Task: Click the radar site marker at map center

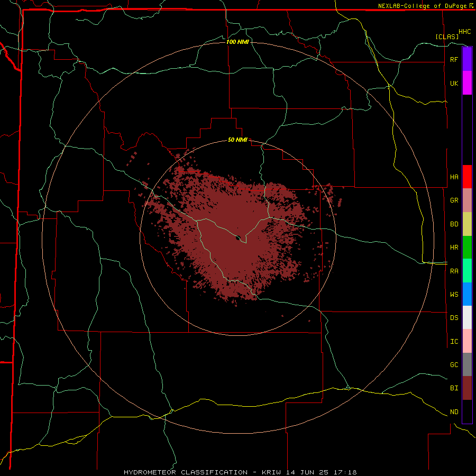Action: click(x=239, y=237)
